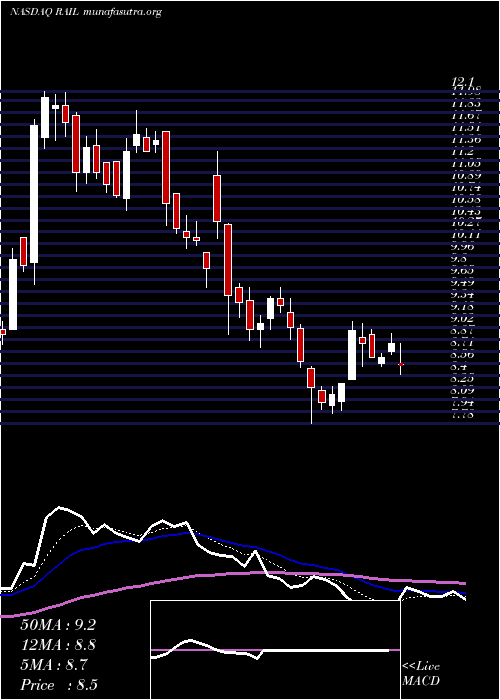Click the NASDAQ RAIL chart title

pyautogui.click(x=85, y=12)
